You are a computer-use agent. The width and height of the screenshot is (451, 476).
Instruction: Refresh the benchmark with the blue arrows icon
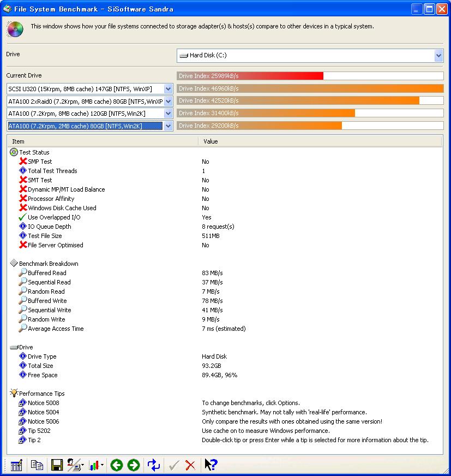tap(153, 465)
